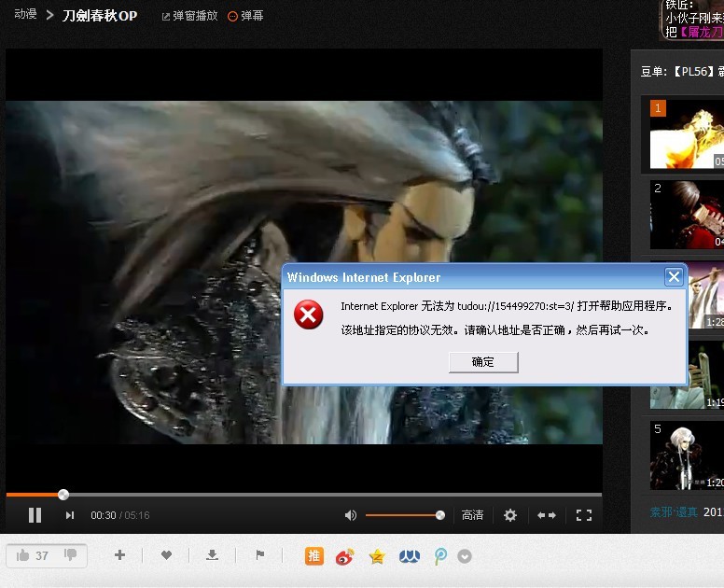This screenshot has width=724, height=588.
Task: Seek on the video progress bar handle
Action: pos(63,495)
